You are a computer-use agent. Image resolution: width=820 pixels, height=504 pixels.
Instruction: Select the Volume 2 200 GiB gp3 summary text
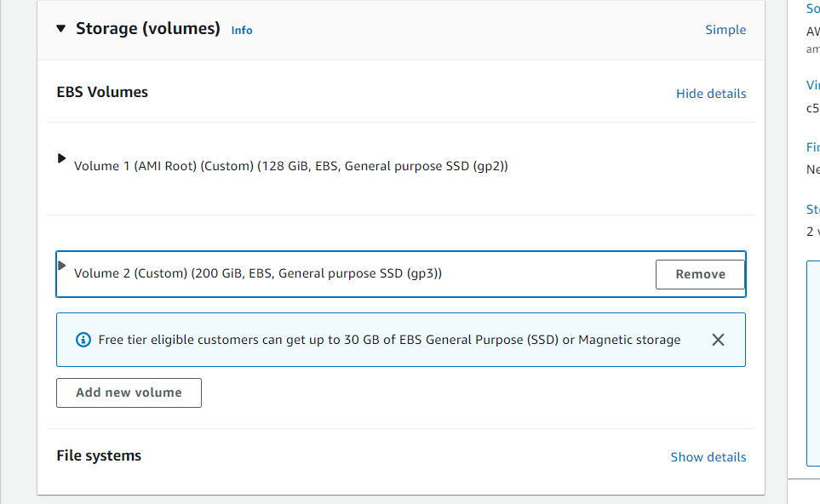pyautogui.click(x=258, y=273)
